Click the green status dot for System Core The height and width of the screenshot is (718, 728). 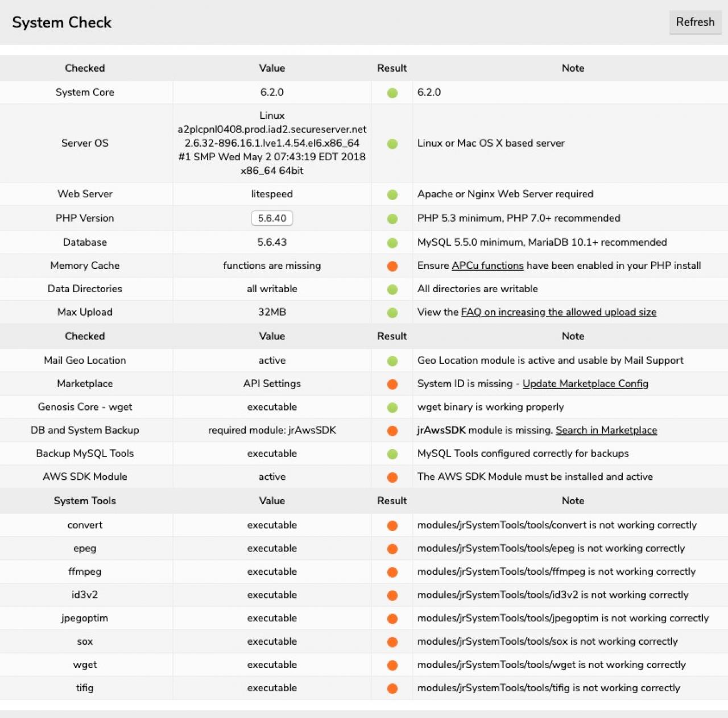392,93
